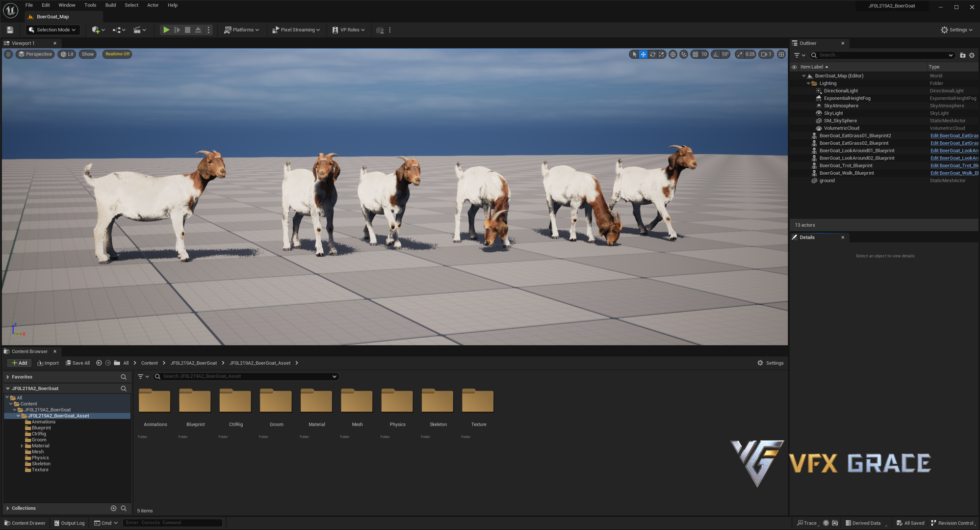Open the Build menu

pyautogui.click(x=110, y=5)
